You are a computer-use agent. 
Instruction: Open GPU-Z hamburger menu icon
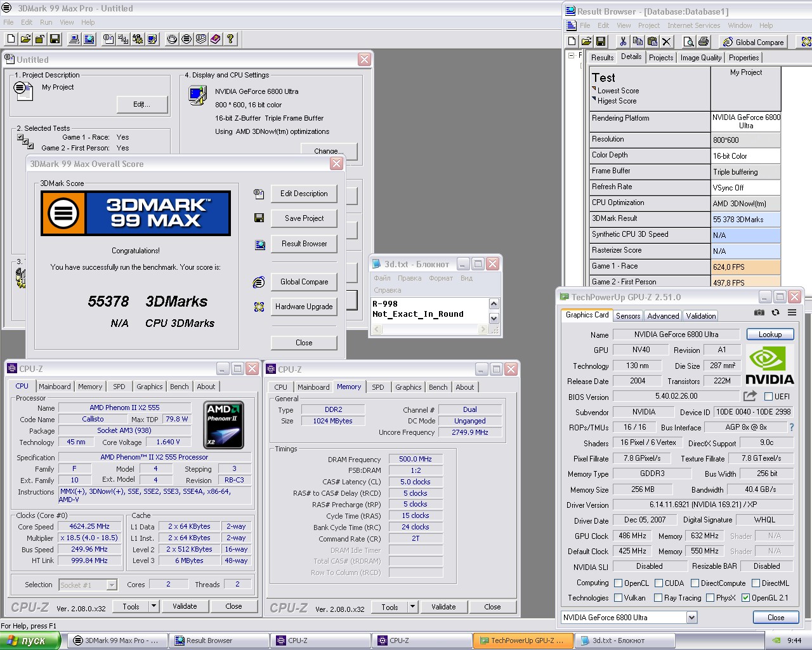point(792,313)
